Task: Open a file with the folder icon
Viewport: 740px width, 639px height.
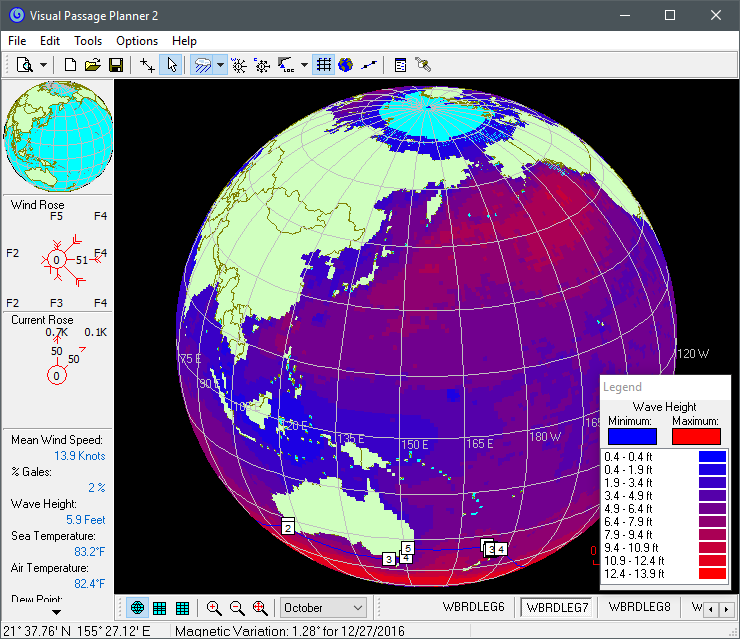Action: click(93, 65)
